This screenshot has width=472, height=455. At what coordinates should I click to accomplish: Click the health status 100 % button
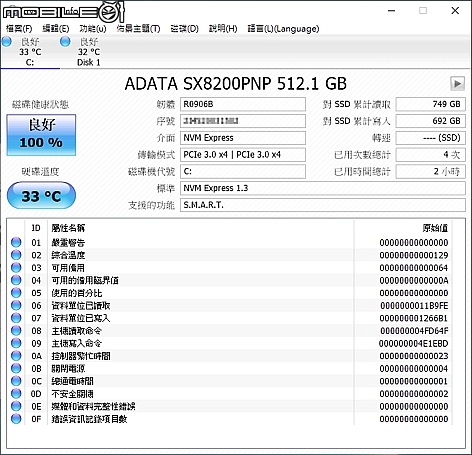point(41,135)
